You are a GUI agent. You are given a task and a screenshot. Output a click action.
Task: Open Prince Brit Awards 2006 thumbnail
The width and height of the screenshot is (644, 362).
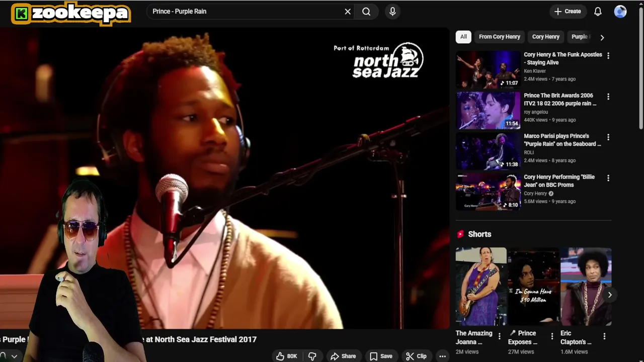[488, 110]
